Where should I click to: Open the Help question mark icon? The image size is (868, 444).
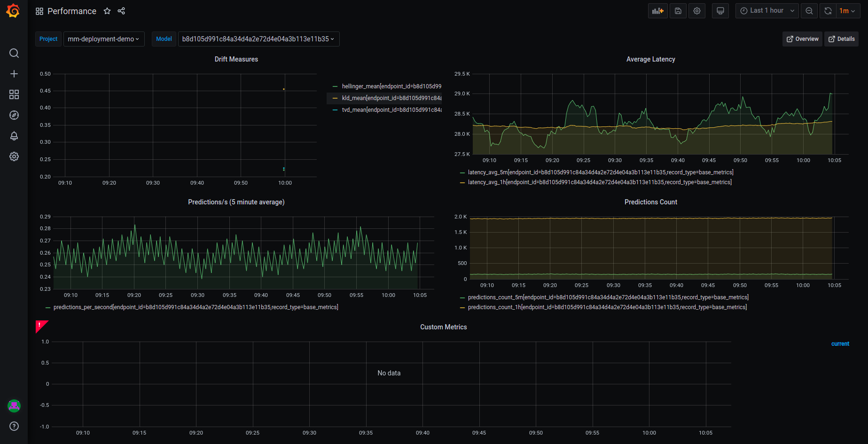pos(14,426)
